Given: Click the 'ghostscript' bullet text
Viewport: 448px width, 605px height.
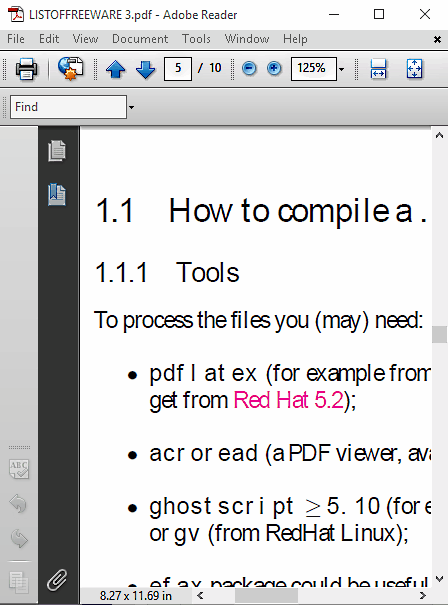Looking at the screenshot, I should 221,506.
